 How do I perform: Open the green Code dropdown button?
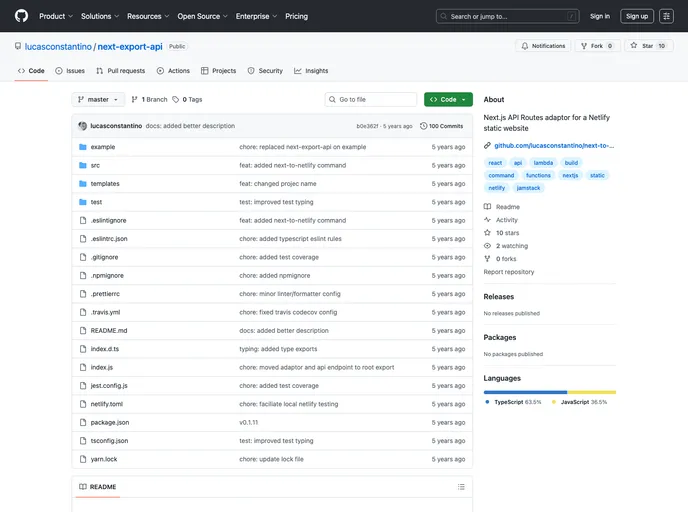[448, 100]
